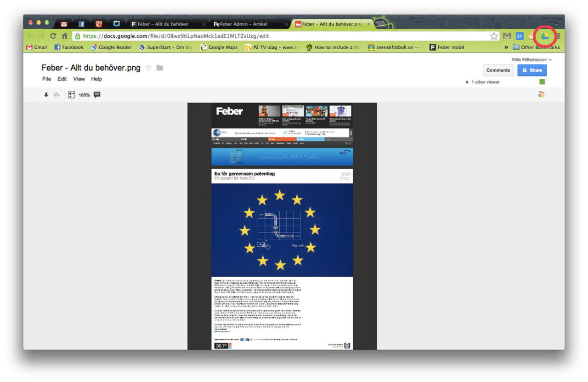Star this document next to its title
588x382 pixels.
[148, 67]
